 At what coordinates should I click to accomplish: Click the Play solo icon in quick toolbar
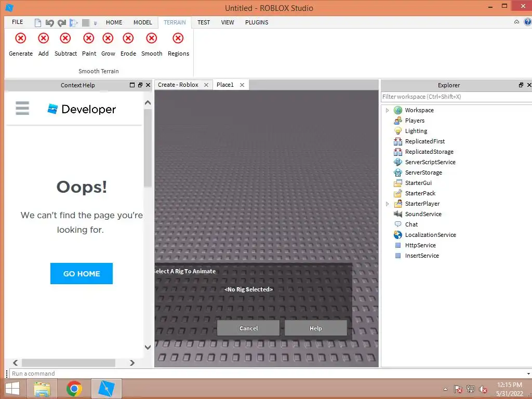point(74,23)
